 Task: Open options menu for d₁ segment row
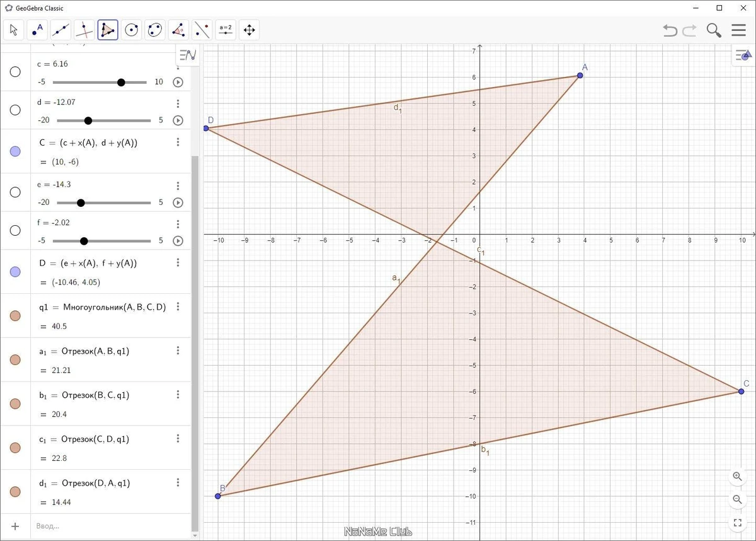click(x=178, y=482)
